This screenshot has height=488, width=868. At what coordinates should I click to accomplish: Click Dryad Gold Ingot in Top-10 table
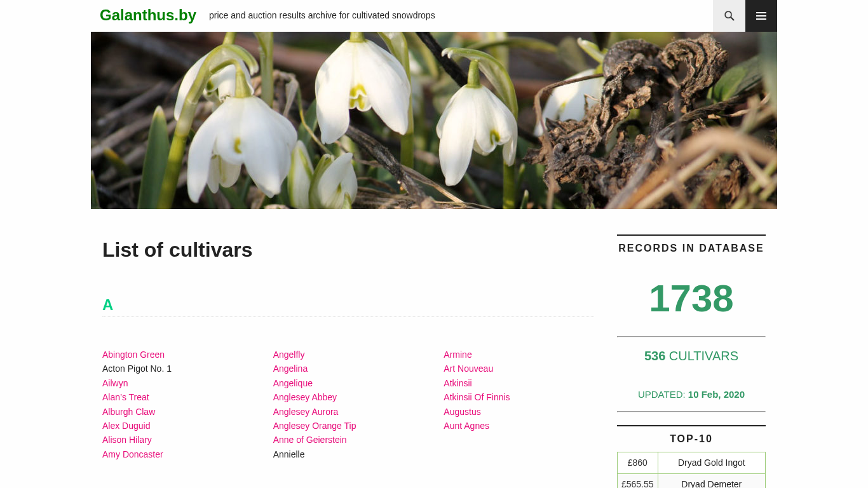click(x=712, y=463)
